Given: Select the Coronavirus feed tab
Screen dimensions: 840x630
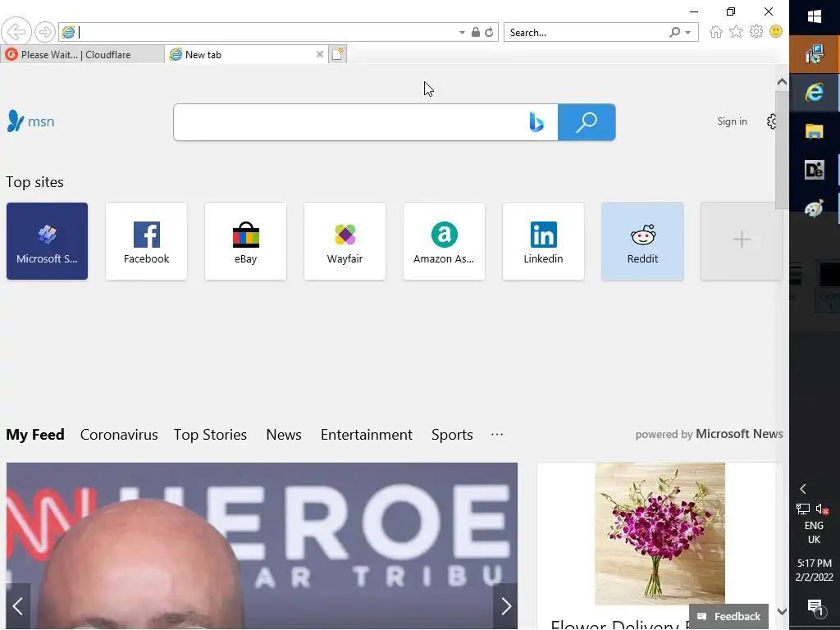Looking at the screenshot, I should 119,435.
